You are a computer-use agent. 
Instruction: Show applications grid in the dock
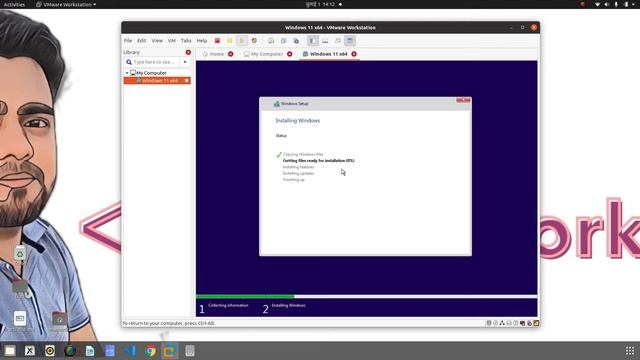pyautogui.click(x=630, y=351)
